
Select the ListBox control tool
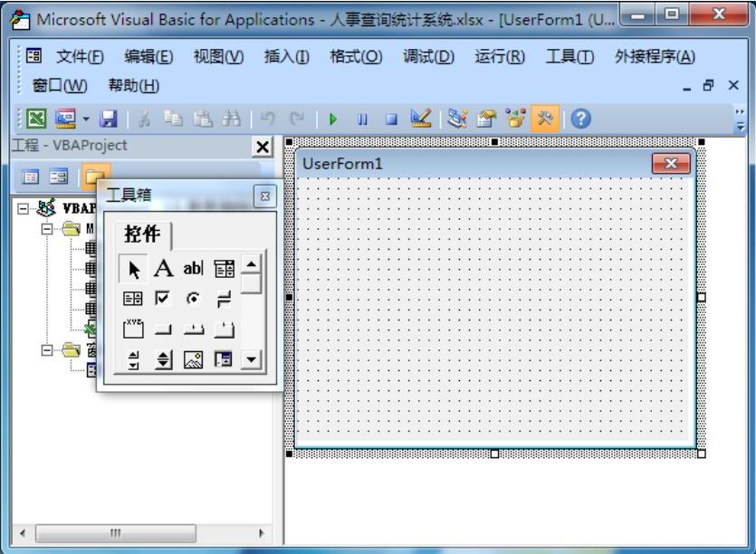(133, 299)
